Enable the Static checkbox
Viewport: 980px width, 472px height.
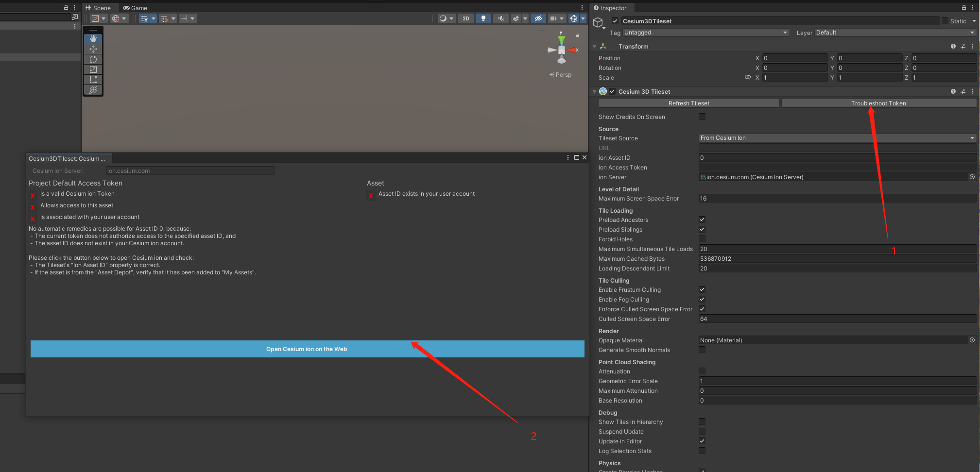945,21
